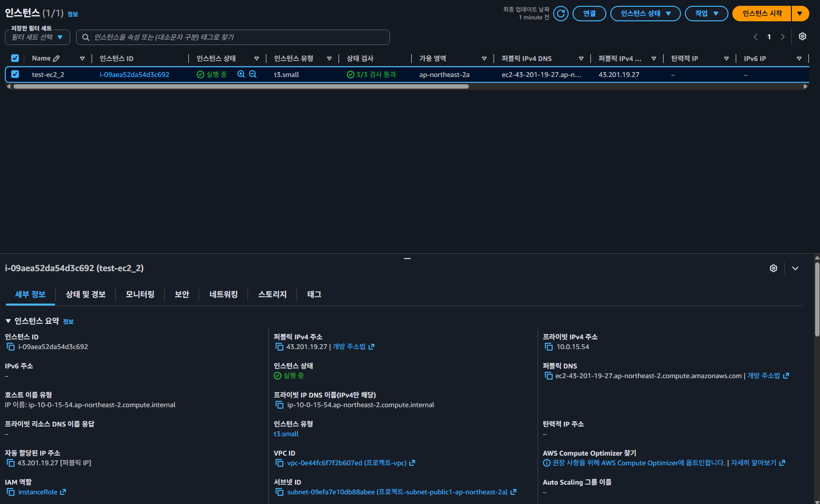Viewport: 820px width, 504px height.
Task: Copy auto-assigned IP address 43.201.19.27
Action: (11, 463)
